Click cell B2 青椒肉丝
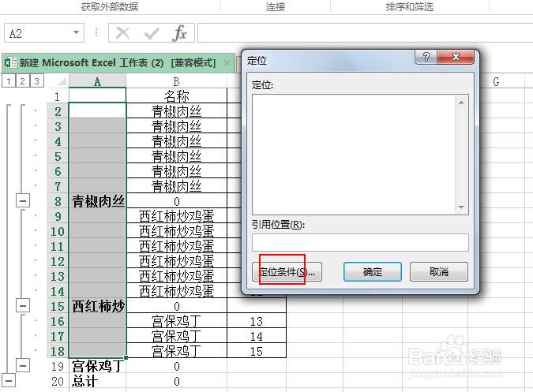Image resolution: width=533 pixels, height=392 pixels. point(176,110)
